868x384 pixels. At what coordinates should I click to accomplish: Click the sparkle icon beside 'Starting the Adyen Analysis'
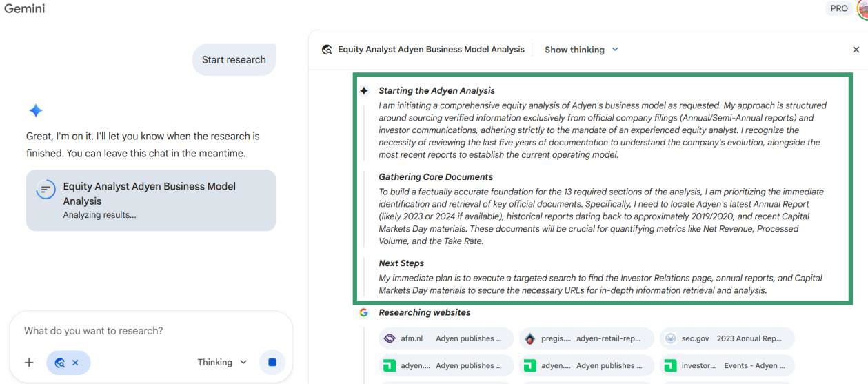pyautogui.click(x=364, y=90)
